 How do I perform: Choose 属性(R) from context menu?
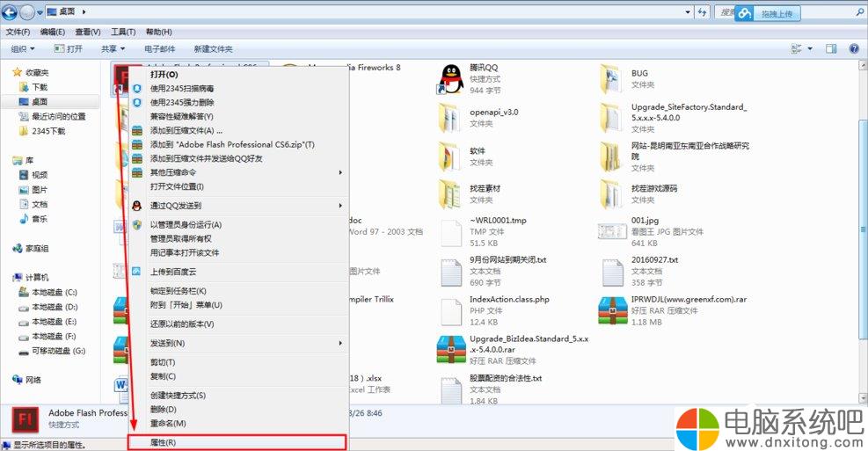(x=237, y=442)
